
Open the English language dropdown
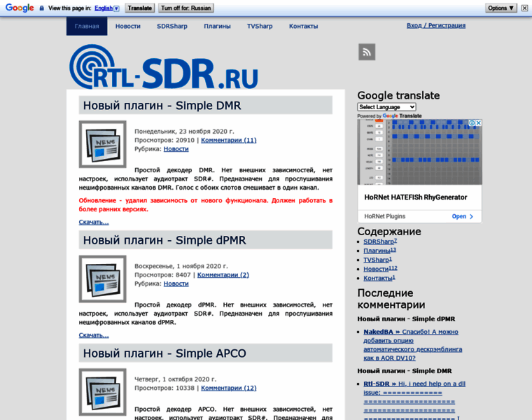pyautogui.click(x=106, y=8)
